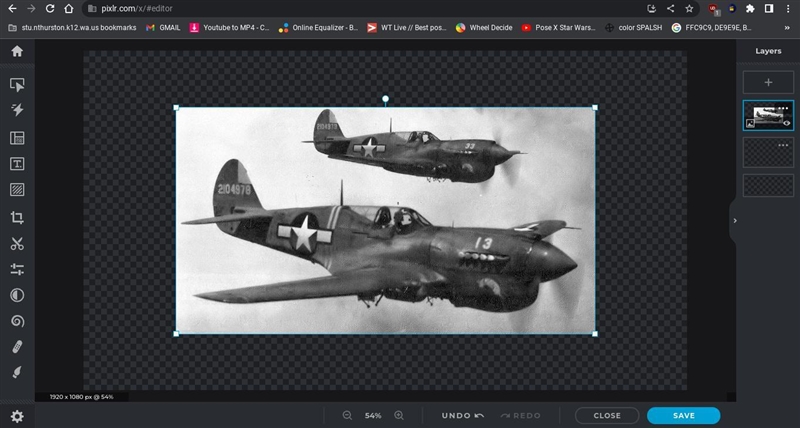800x428 pixels.
Task: Open airplane layer three-dots options
Action: coord(783,108)
